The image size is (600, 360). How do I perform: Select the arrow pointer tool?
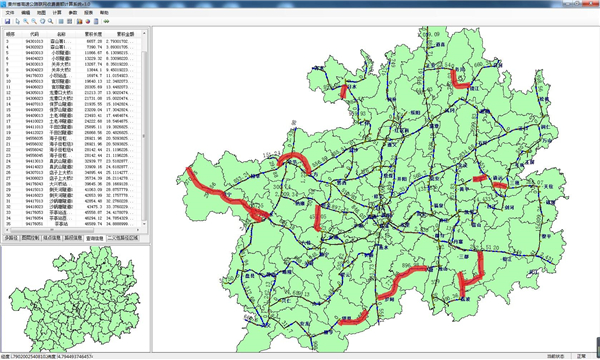click(18, 21)
